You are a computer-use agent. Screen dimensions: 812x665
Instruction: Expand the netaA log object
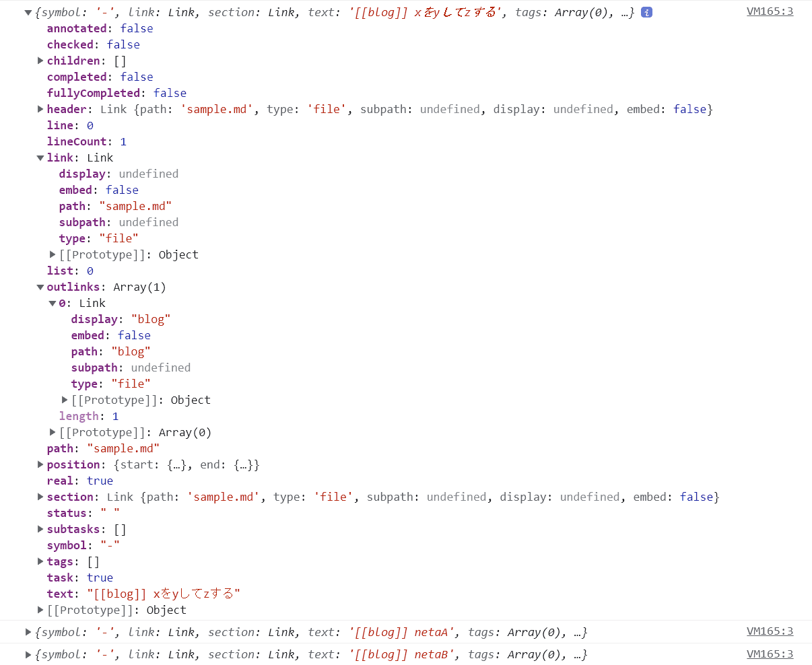[28, 632]
